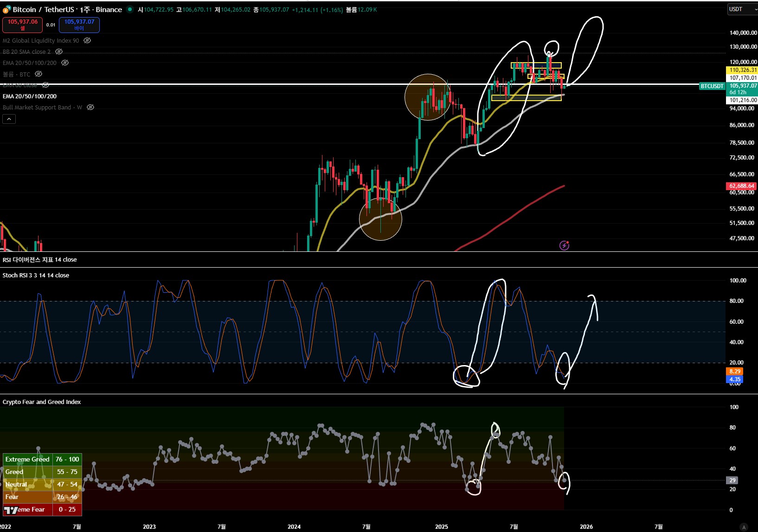Click the white 101,216.00 price label
Image resolution: width=758 pixels, height=532 pixels.
tap(742, 100)
